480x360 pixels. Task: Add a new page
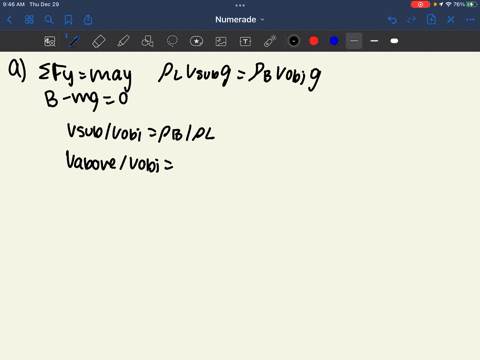pos(431,20)
